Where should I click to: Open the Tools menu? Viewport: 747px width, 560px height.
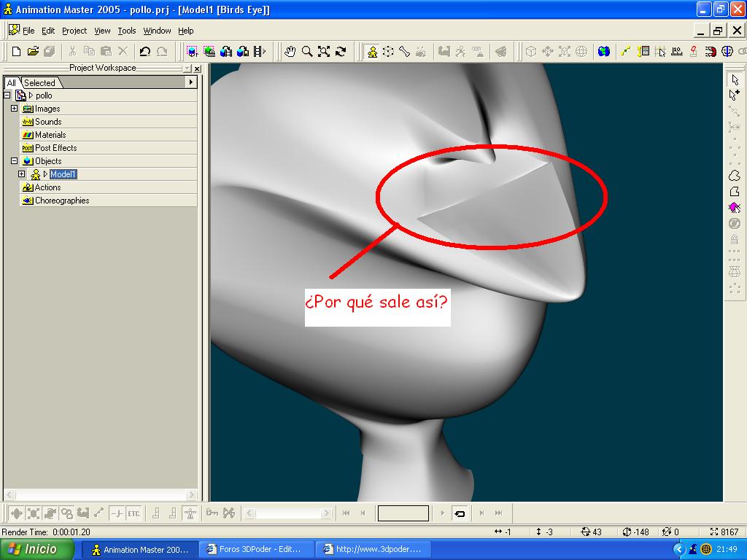pyautogui.click(x=127, y=31)
